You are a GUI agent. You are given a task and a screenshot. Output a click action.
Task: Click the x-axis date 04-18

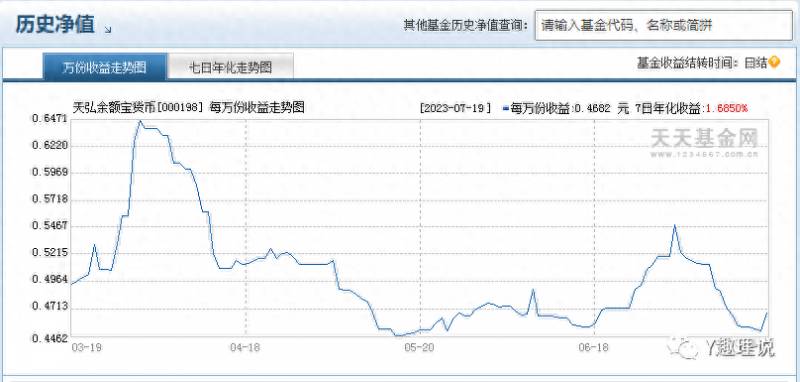(x=244, y=347)
